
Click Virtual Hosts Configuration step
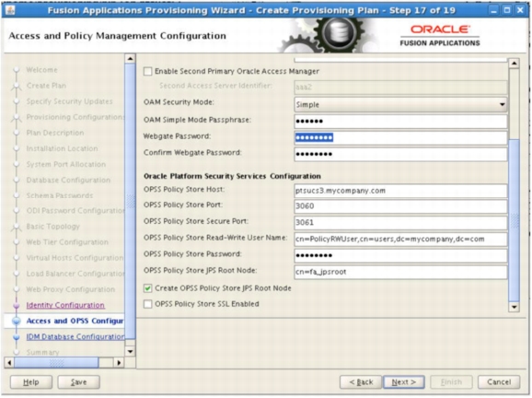[75, 258]
